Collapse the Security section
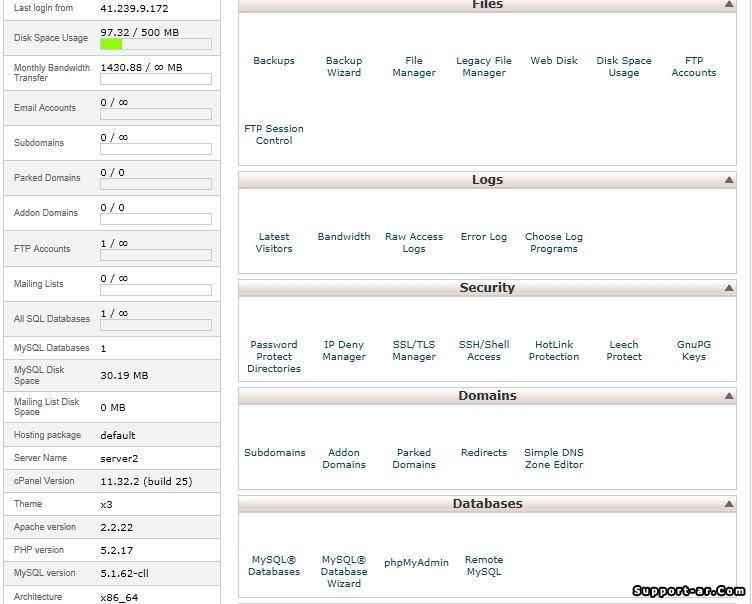This screenshot has height=604, width=752. (728, 288)
